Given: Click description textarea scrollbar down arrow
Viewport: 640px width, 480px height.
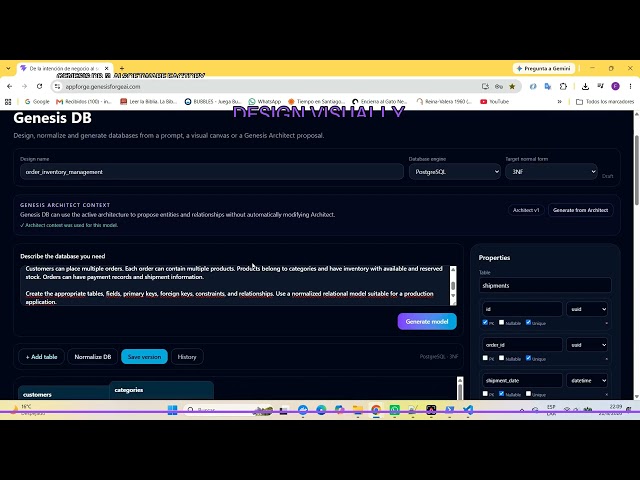Looking at the screenshot, I should (x=453, y=296).
